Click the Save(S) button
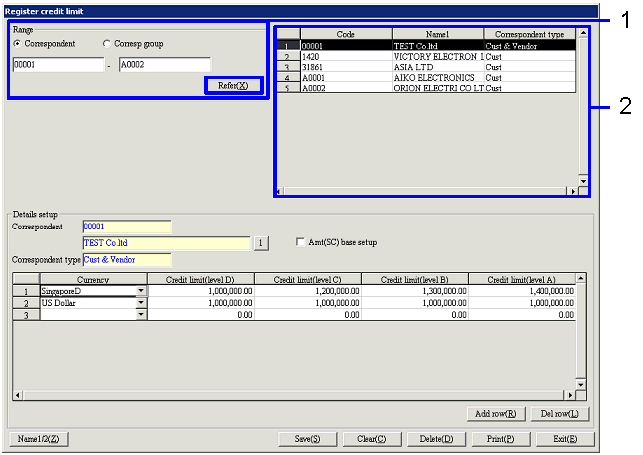This screenshot has width=643, height=455. (307, 439)
